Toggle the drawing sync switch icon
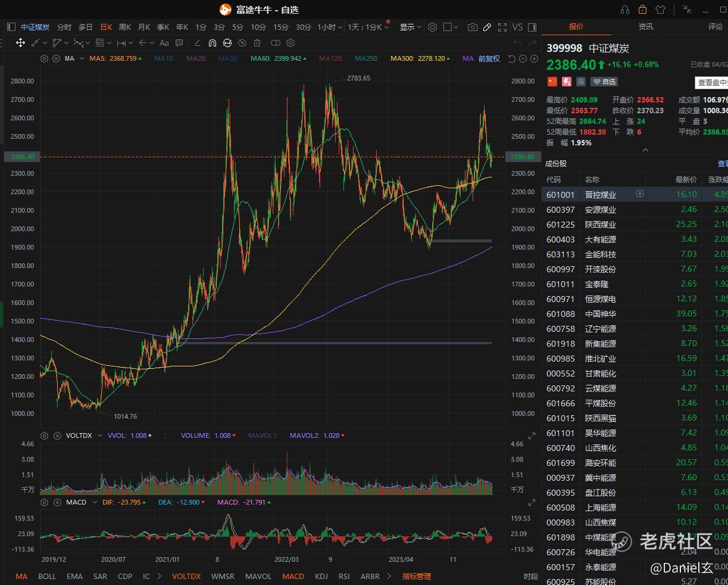 click(x=227, y=43)
